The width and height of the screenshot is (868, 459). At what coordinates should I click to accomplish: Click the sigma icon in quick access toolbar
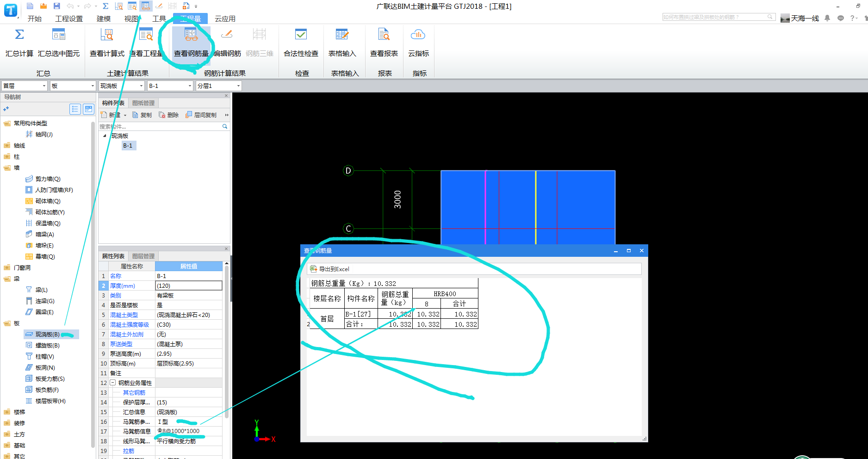click(x=105, y=6)
